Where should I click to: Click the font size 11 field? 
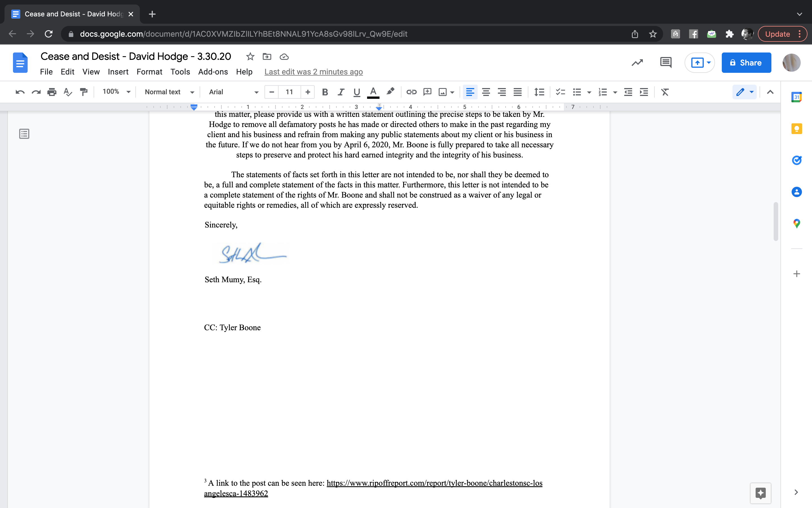(289, 92)
